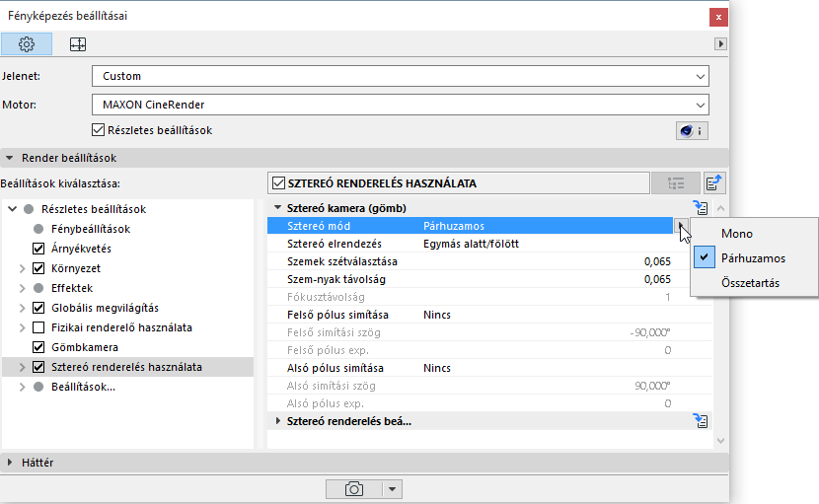The width and height of the screenshot is (819, 504).
Task: Toggle the Gömbkamera checkbox
Action: click(38, 347)
